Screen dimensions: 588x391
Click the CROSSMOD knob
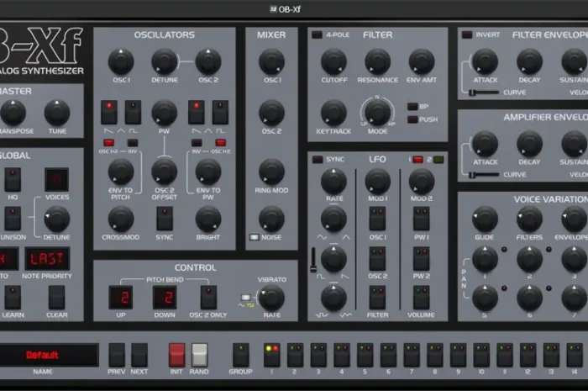point(121,219)
